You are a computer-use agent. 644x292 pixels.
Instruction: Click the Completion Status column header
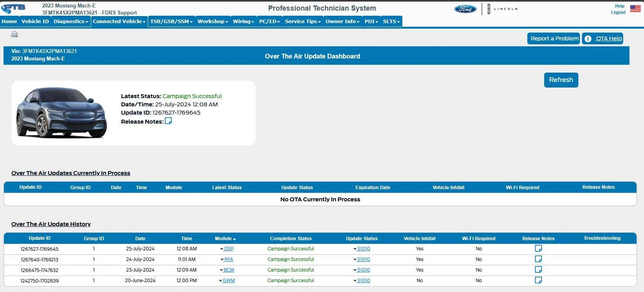tap(291, 239)
